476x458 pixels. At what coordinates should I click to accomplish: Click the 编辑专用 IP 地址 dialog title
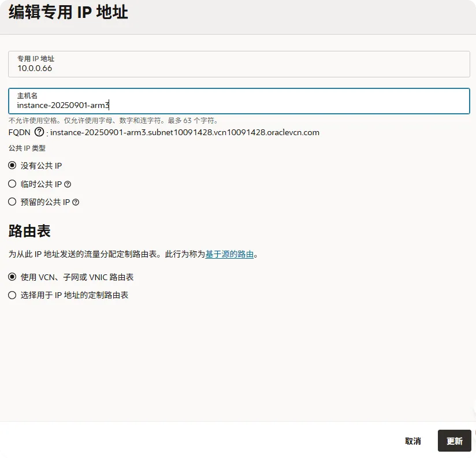pos(68,13)
